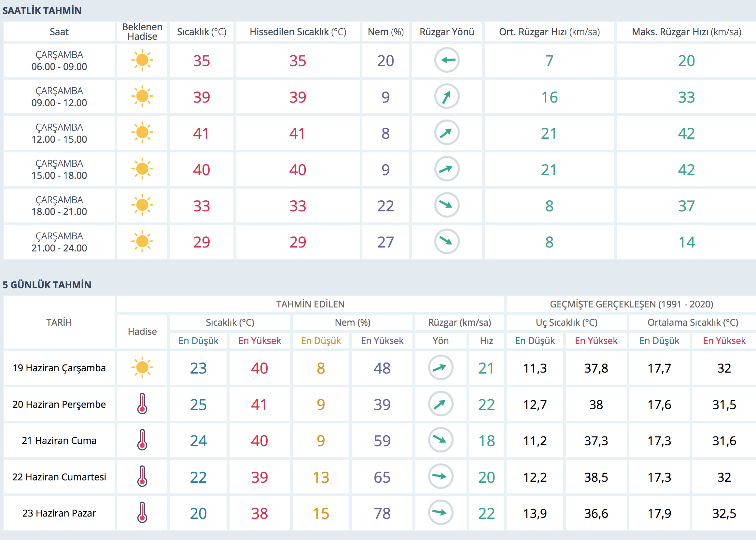Viewport: 756px width, 540px height.
Task: Click the 22 Haziran Cumartesi date cell
Action: point(59,477)
